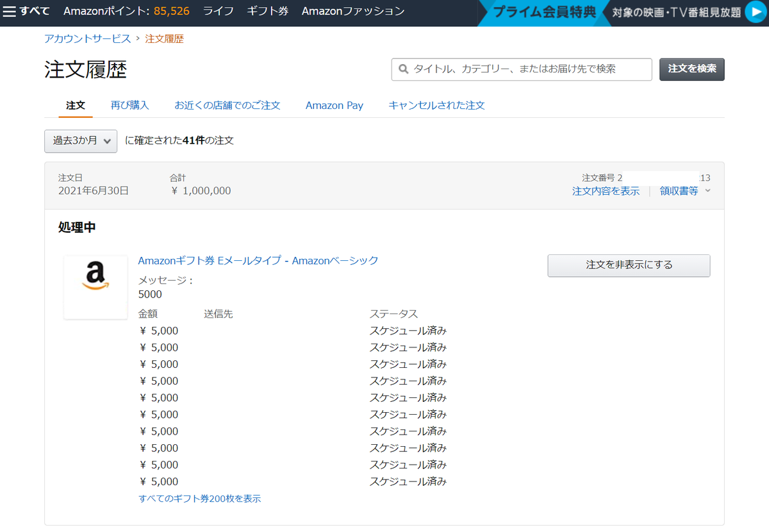This screenshot has width=769, height=532.
Task: Open the 過去3か月 period dropdown
Action: (81, 141)
